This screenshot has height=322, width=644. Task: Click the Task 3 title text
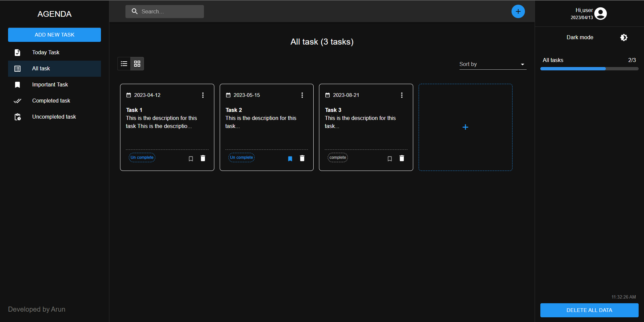pos(333,110)
